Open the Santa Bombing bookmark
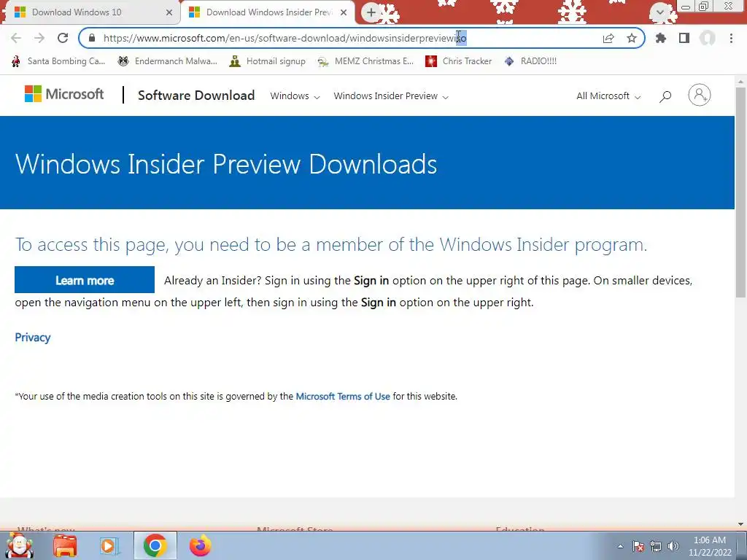 point(58,61)
